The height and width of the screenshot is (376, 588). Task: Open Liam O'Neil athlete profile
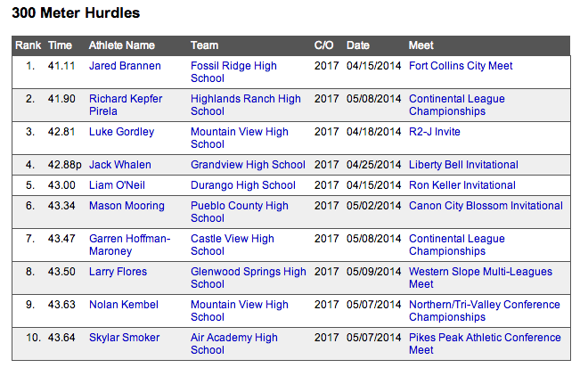click(117, 185)
